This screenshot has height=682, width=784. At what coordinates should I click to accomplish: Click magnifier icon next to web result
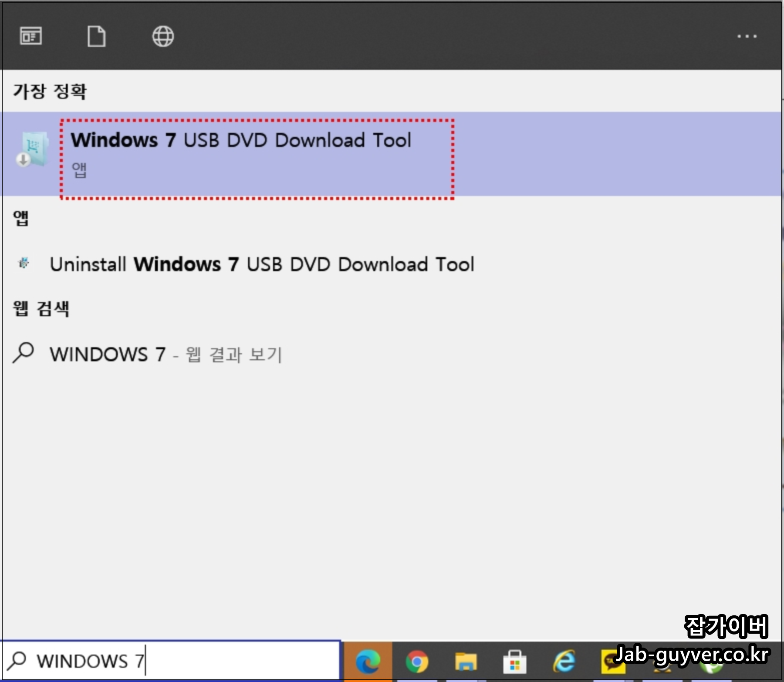(23, 353)
